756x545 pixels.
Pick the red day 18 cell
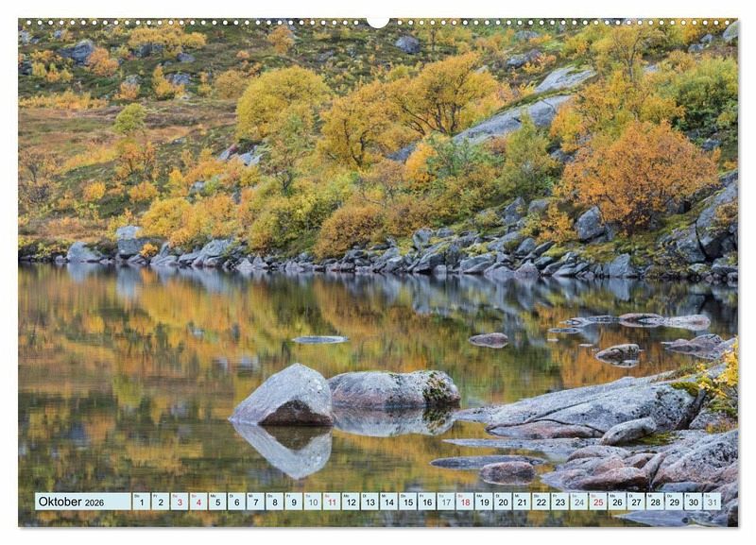pyautogui.click(x=465, y=502)
